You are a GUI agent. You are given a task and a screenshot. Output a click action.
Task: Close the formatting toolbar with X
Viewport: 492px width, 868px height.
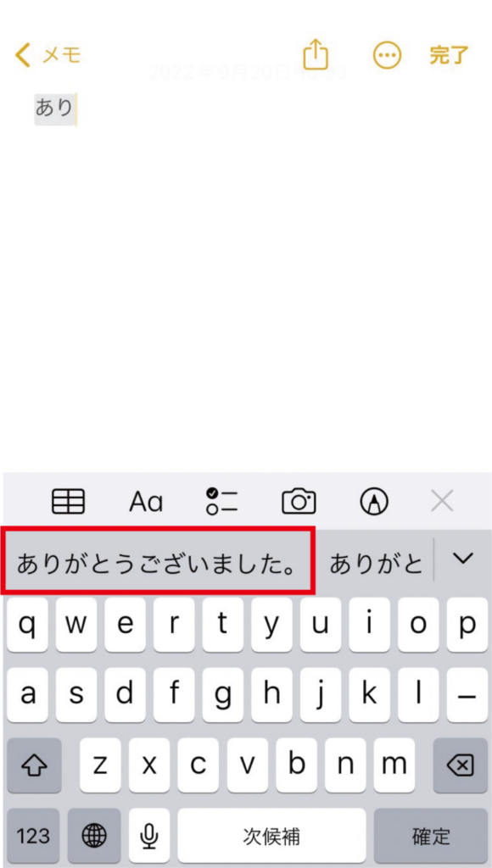pyautogui.click(x=442, y=502)
